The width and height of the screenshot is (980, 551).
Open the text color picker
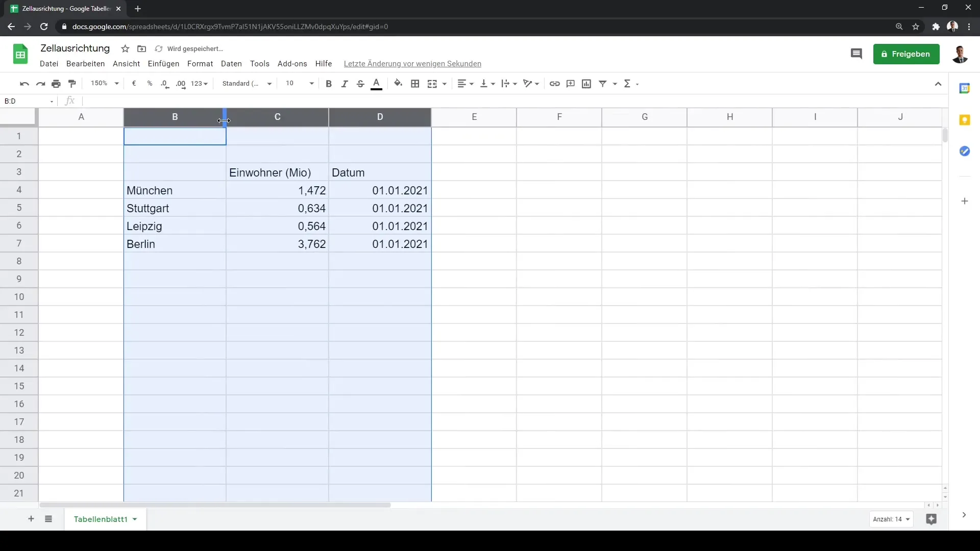[377, 84]
